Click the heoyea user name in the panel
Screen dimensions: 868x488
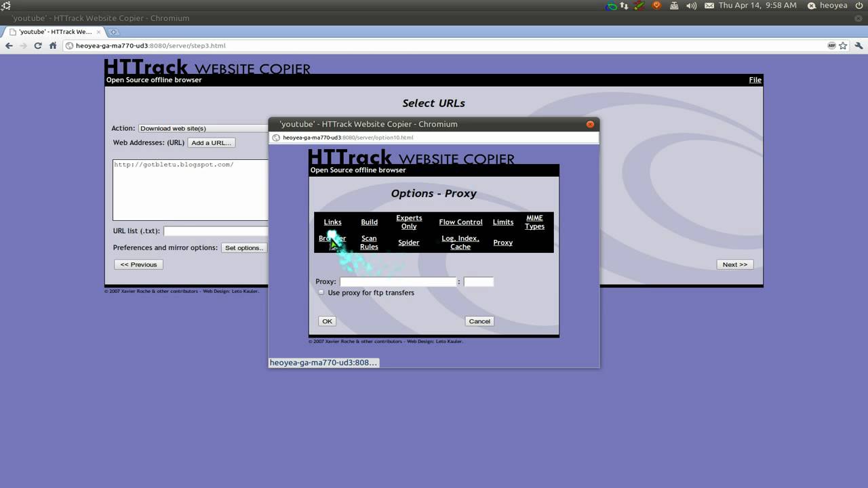(x=833, y=5)
